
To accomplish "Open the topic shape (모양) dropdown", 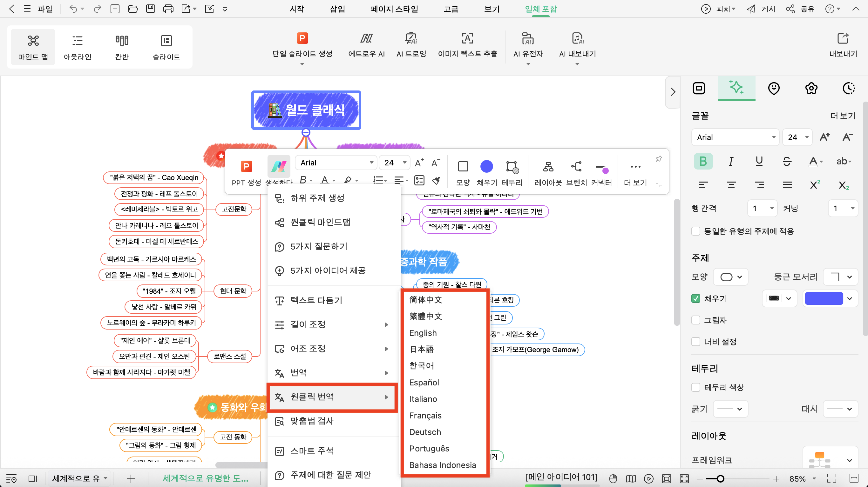I will 730,277.
